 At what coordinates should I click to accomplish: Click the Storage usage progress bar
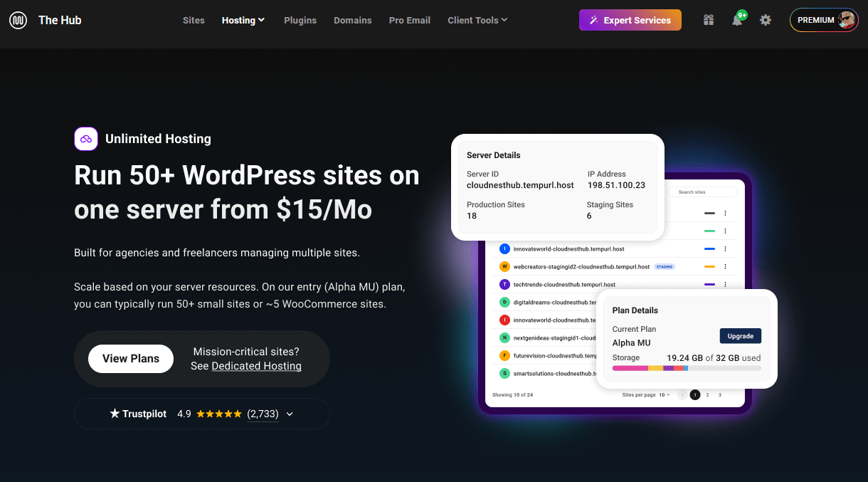click(687, 368)
